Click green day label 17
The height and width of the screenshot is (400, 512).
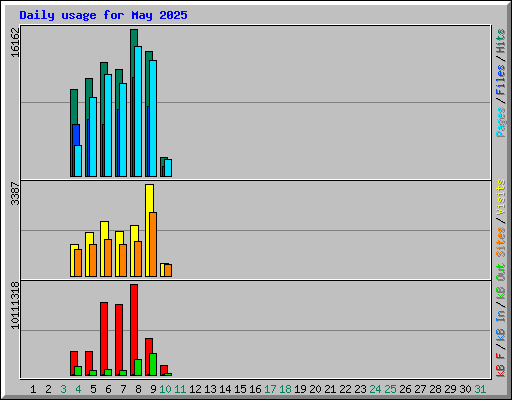coord(270,389)
